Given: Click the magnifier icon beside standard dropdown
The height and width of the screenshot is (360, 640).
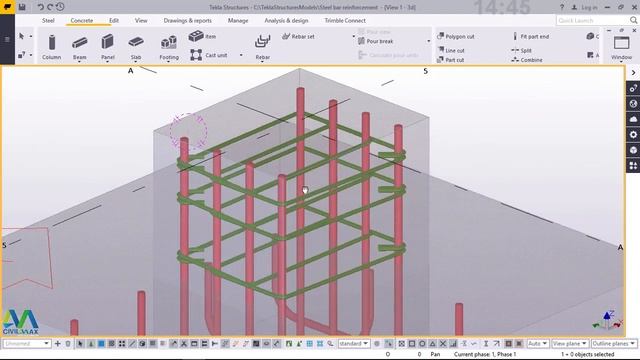Looking at the screenshot, I should pyautogui.click(x=330, y=344).
